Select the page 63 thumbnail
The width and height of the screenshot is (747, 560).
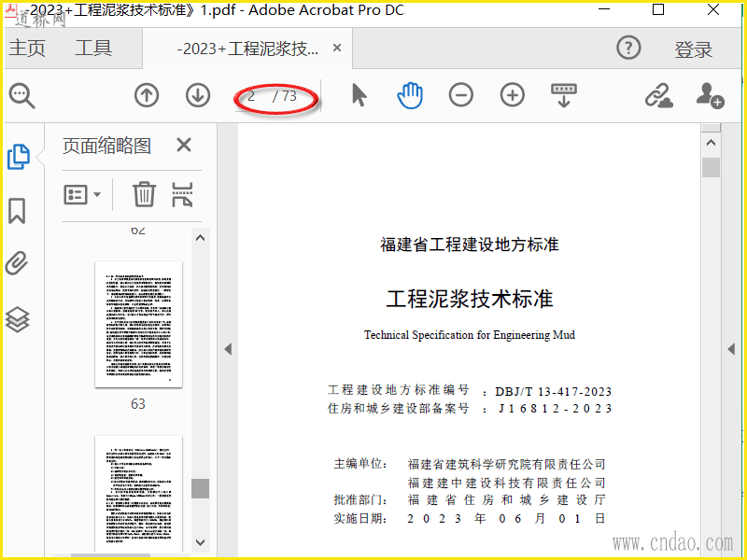click(138, 324)
